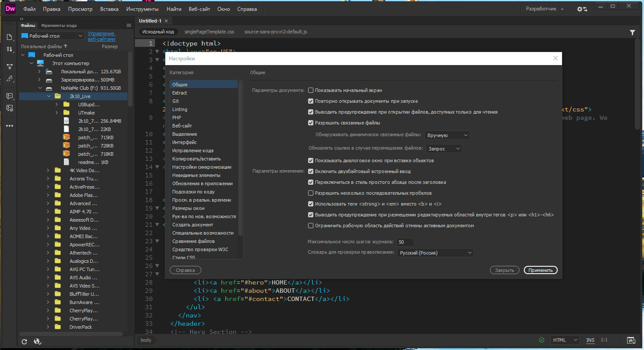Open the Files panel options menu icon
The image size is (644, 350).
[128, 26]
